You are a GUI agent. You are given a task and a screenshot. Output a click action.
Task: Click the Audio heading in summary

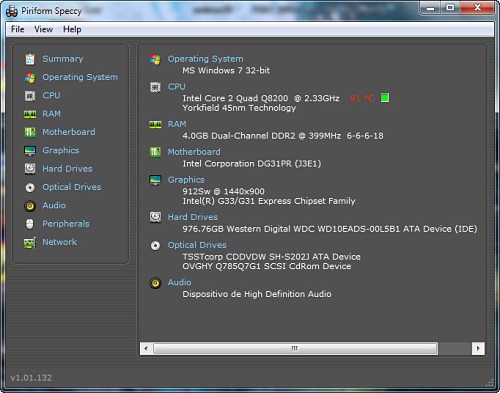coord(179,283)
